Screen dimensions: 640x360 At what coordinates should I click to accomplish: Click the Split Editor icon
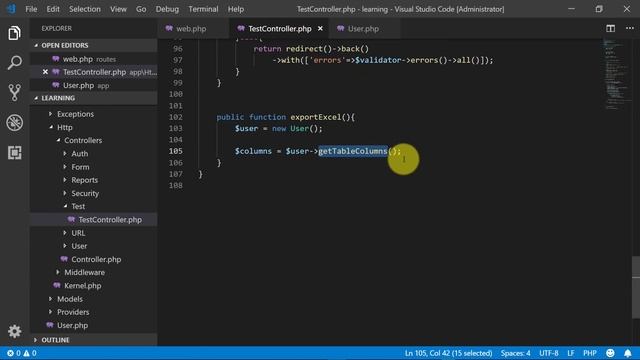click(x=610, y=28)
